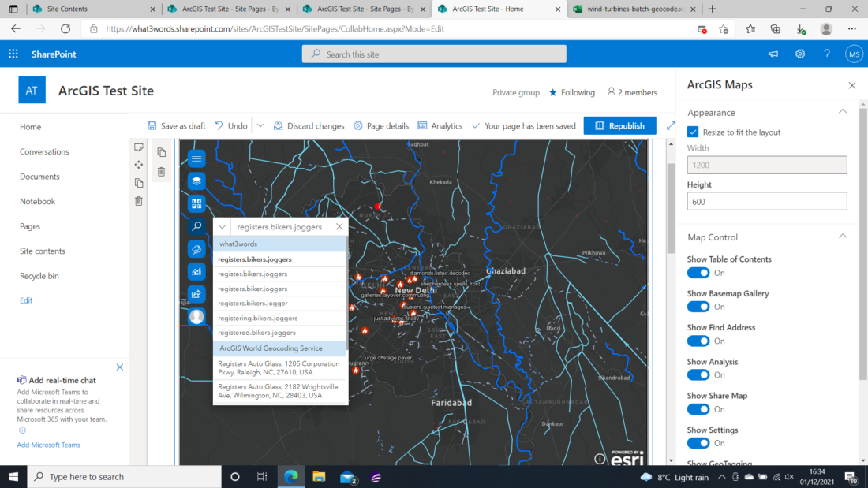
Task: Open the map layers tool
Action: pos(196,181)
